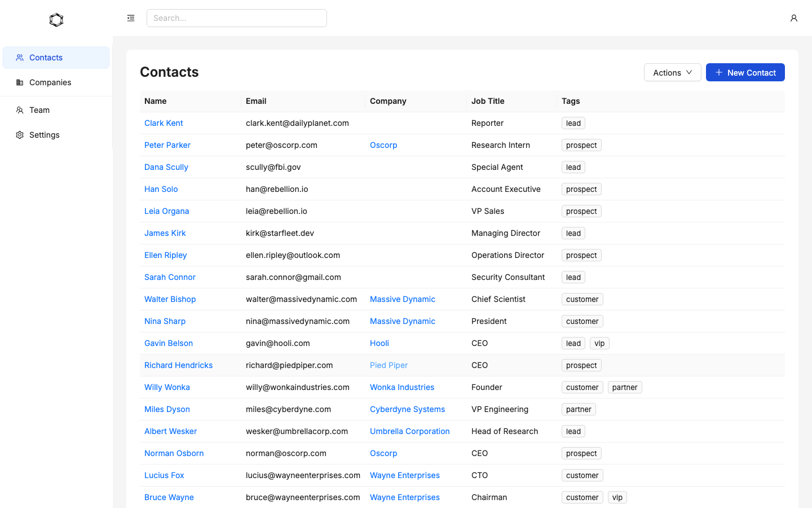Screen dimensions: 812x508
Task: Sort contacts by the Name column header
Action: pyautogui.click(x=155, y=101)
